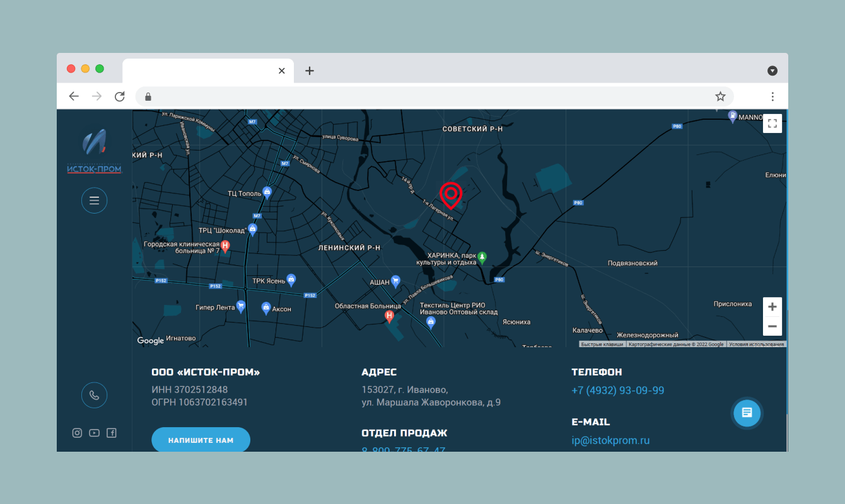Email ip@istokprom.ru link

tap(610, 440)
